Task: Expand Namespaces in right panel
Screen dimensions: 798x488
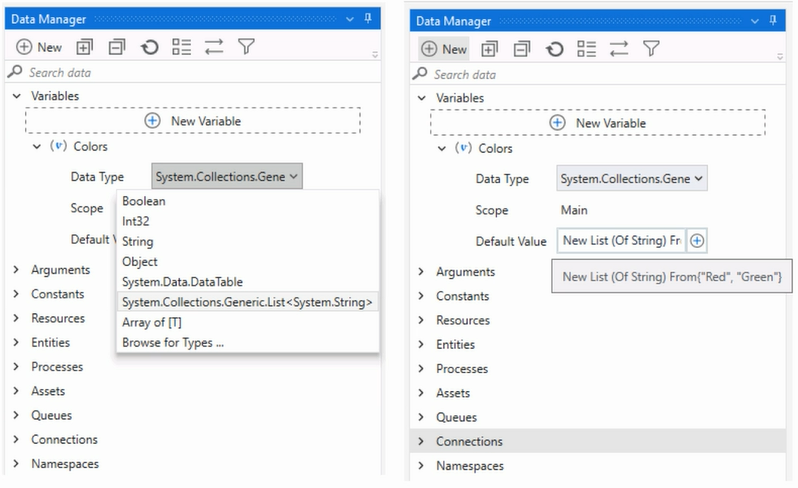Action: [421, 466]
